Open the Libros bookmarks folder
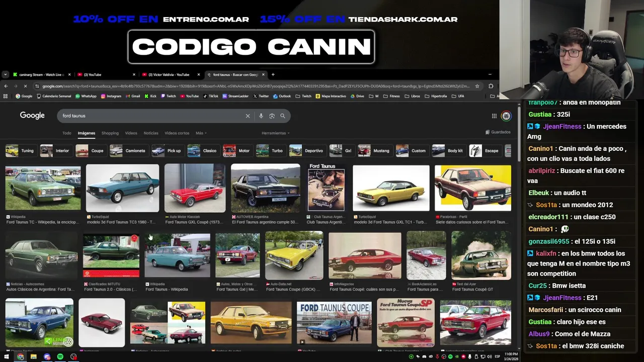Screen dimensions: 644x362 412,96
